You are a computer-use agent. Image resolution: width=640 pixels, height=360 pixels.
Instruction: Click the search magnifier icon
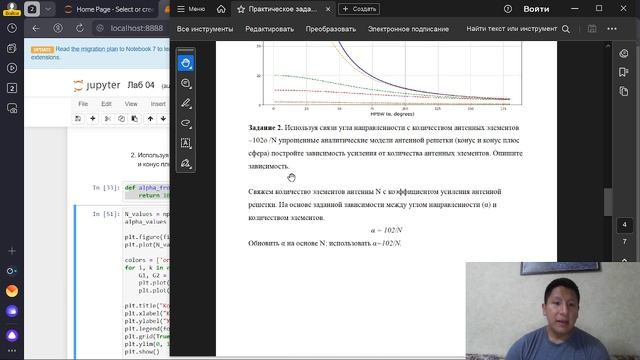click(x=566, y=29)
